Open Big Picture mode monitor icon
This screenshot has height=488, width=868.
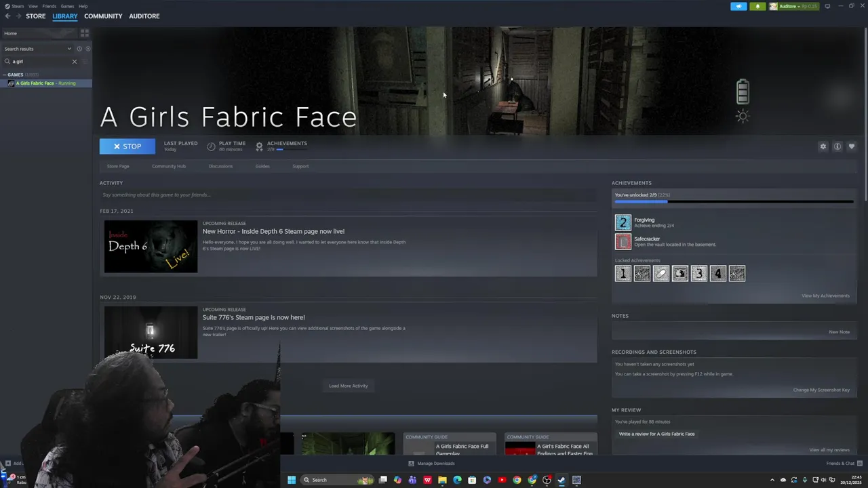(827, 6)
